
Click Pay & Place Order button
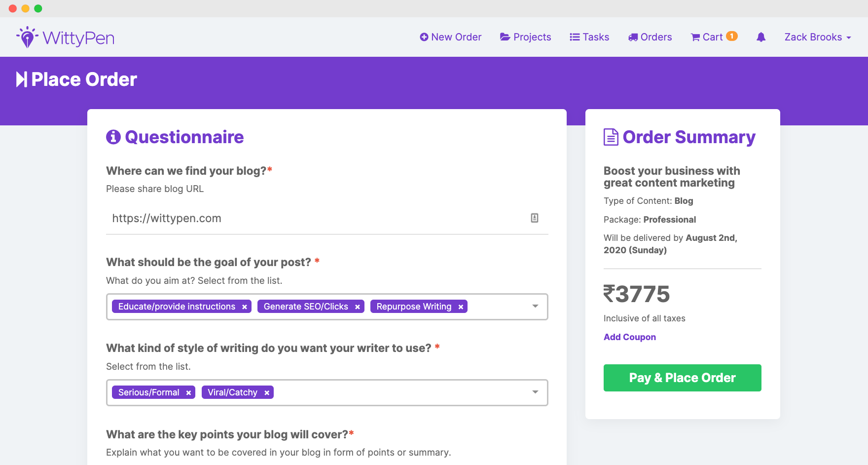[x=683, y=378]
